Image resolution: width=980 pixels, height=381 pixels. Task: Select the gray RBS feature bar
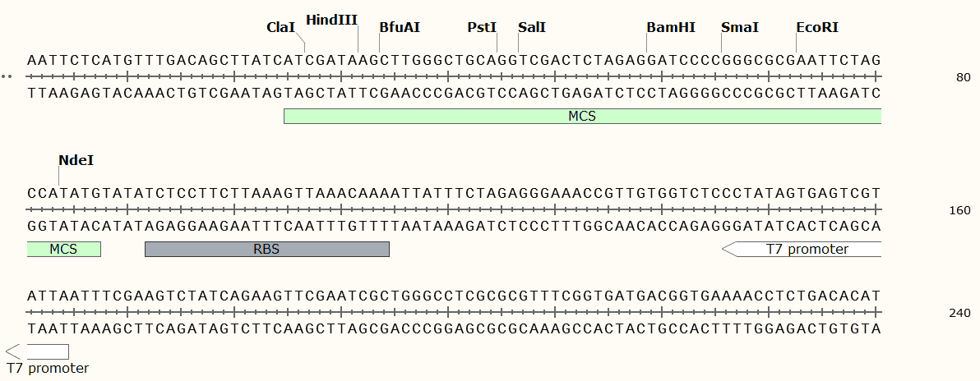tap(266, 249)
